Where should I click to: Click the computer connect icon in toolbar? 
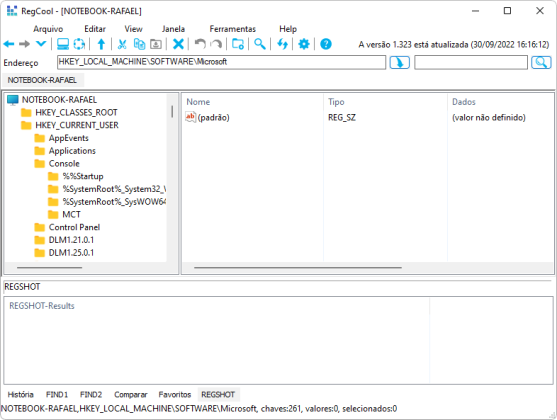[x=63, y=44]
